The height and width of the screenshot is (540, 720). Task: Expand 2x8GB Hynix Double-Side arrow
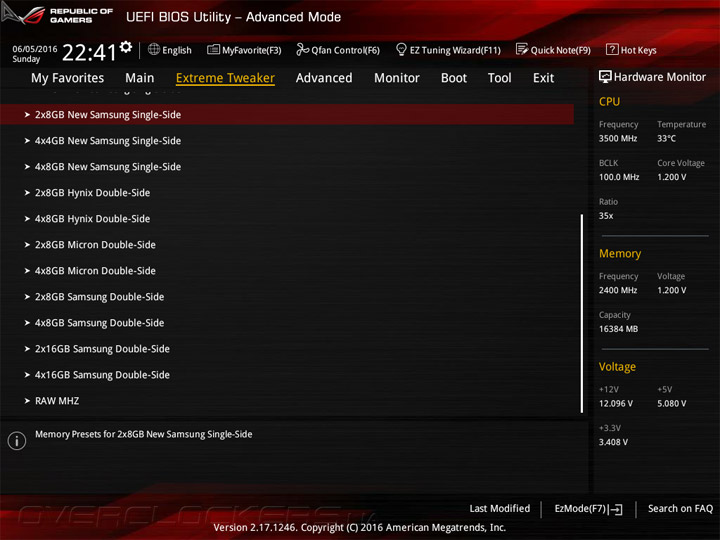27,193
